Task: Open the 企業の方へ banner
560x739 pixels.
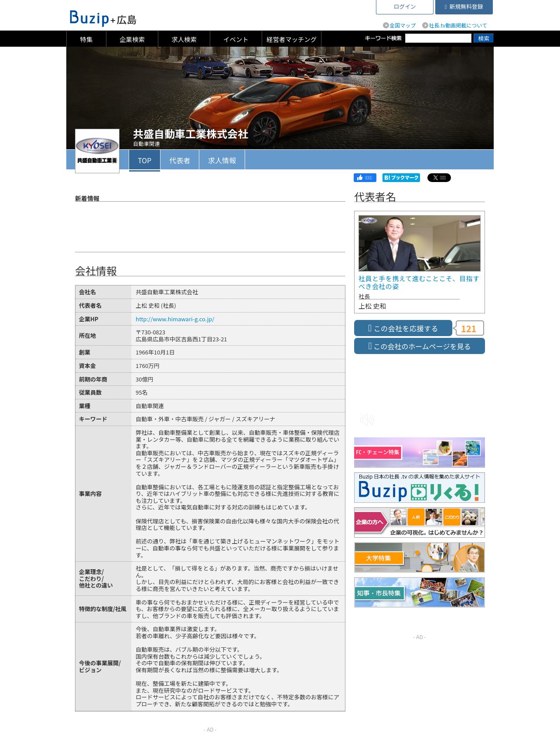Action: coord(420,522)
